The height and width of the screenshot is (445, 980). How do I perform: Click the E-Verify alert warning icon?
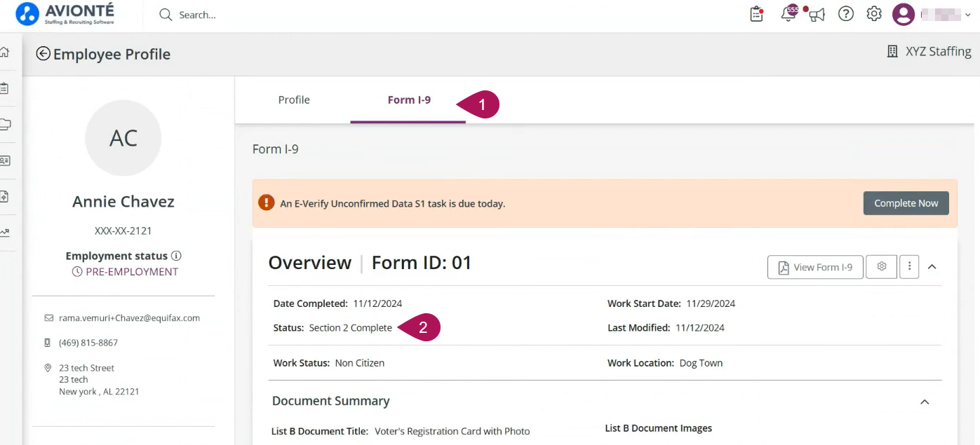(x=267, y=203)
